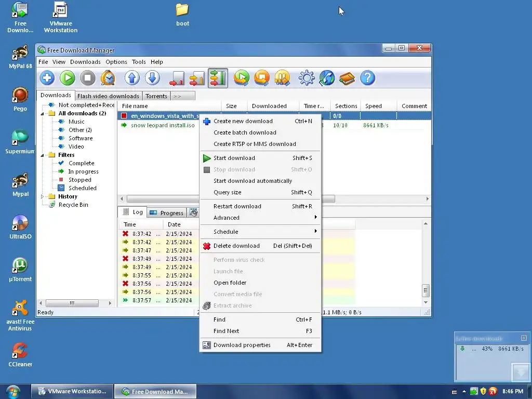Expand the History tree node
The width and height of the screenshot is (532, 399).
pos(43,196)
